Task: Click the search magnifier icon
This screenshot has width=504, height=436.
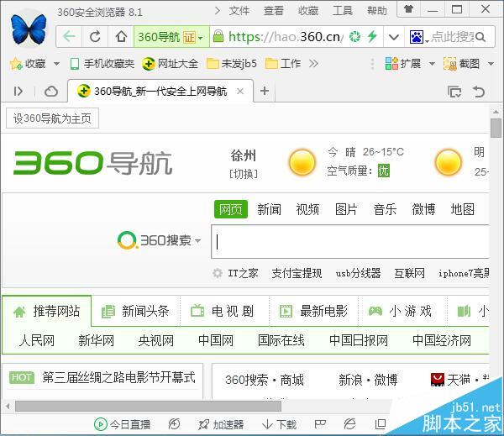Action: click(480, 37)
